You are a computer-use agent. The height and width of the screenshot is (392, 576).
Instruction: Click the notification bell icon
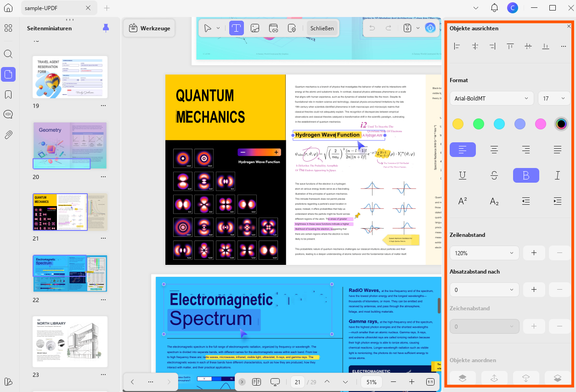[x=494, y=8]
